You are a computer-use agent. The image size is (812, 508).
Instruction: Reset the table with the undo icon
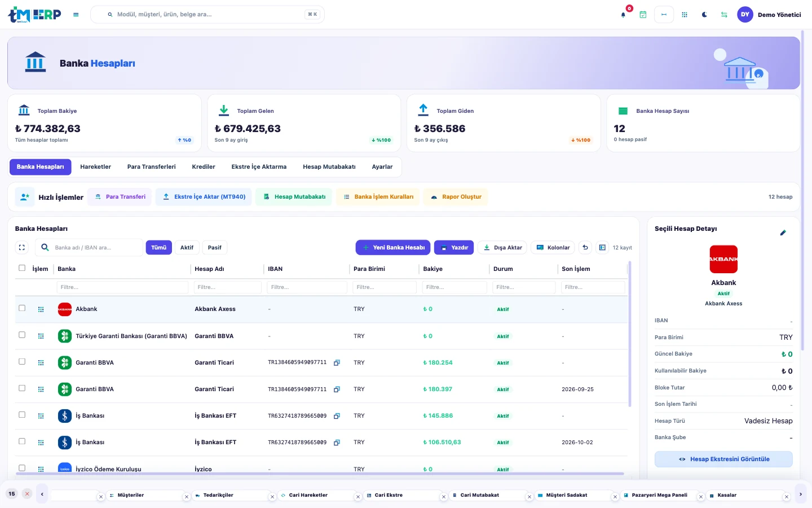pos(585,247)
